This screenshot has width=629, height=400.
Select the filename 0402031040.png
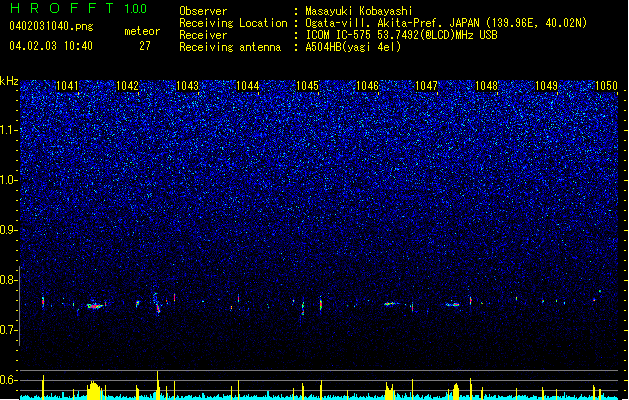(51, 26)
